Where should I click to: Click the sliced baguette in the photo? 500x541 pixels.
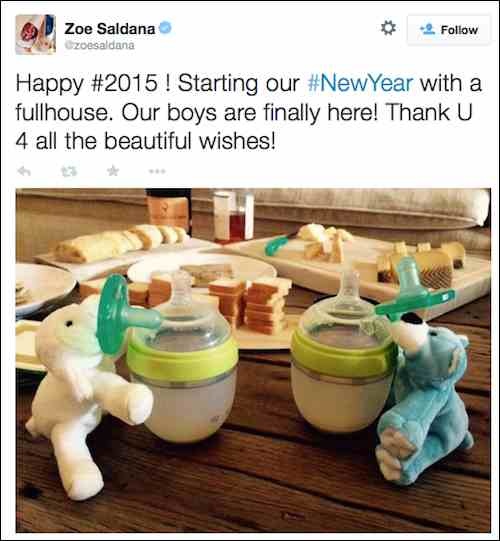121,242
